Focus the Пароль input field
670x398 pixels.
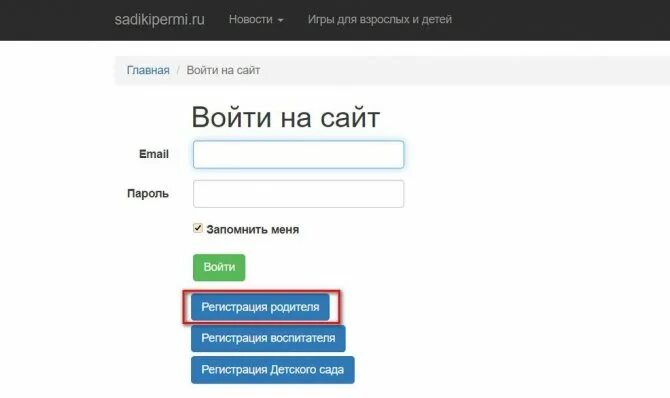tap(298, 194)
